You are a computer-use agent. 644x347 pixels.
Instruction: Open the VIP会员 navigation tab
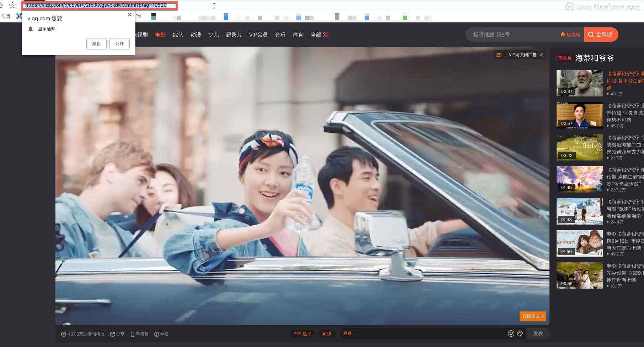pyautogui.click(x=258, y=35)
